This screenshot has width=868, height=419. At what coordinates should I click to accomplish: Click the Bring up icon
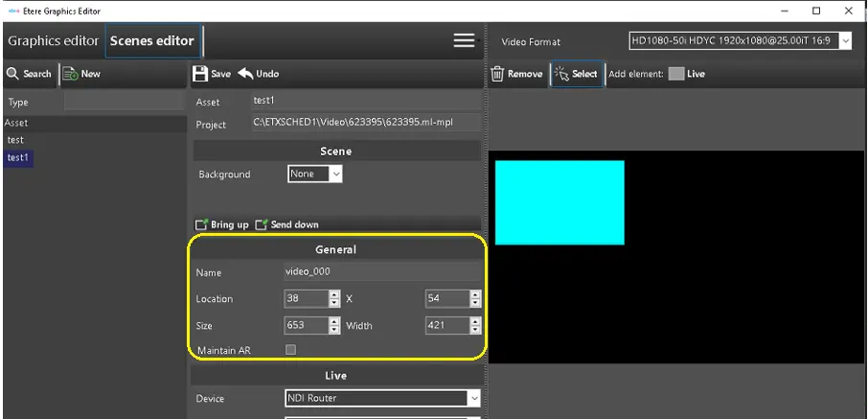pos(201,224)
